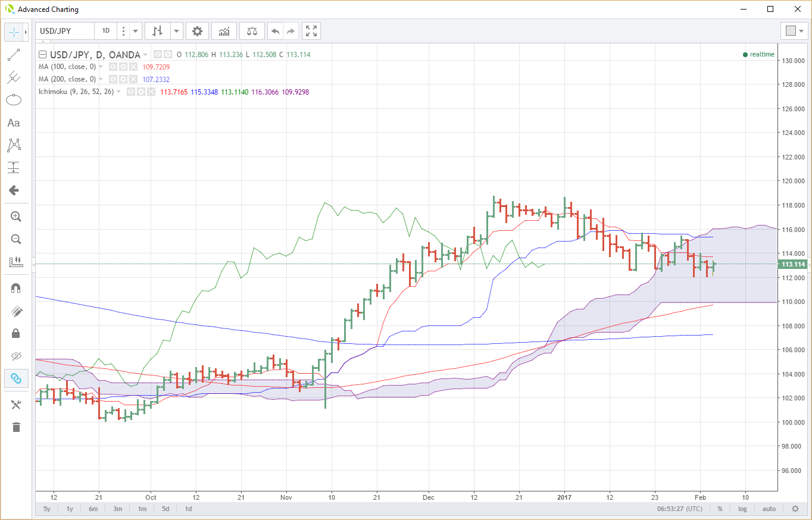Open the compare symbols scales icon
The width and height of the screenshot is (812, 520).
click(x=252, y=31)
